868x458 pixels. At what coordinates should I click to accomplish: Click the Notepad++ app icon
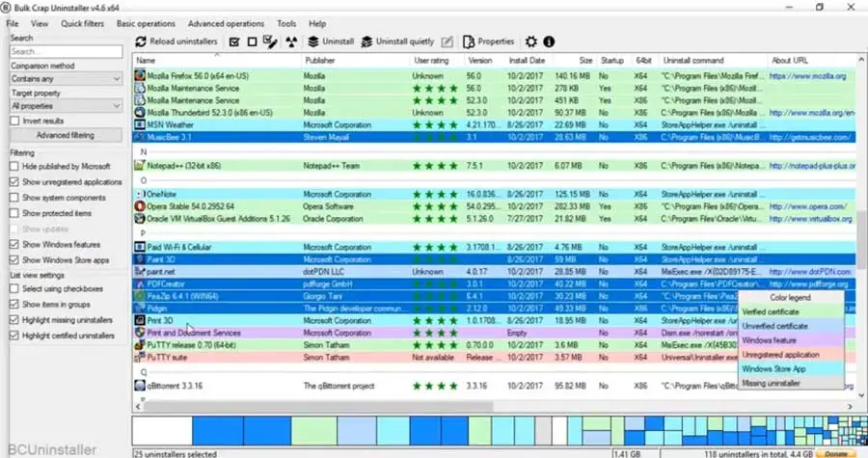click(140, 166)
